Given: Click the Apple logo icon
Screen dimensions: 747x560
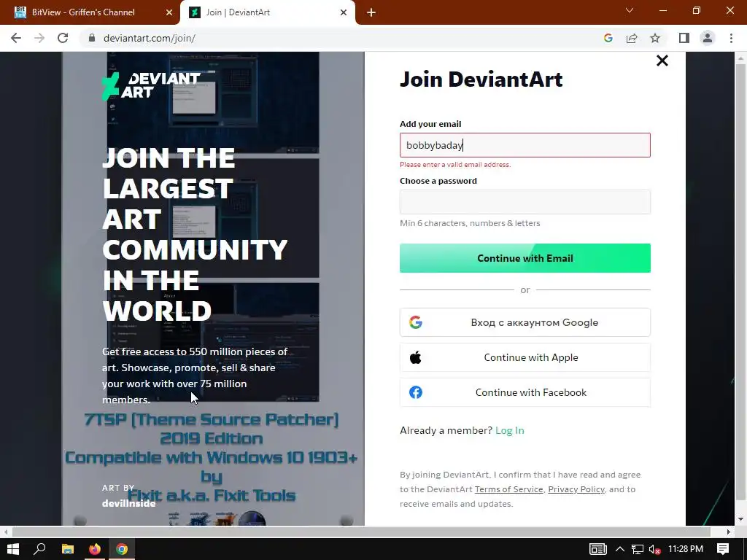Looking at the screenshot, I should [x=415, y=357].
